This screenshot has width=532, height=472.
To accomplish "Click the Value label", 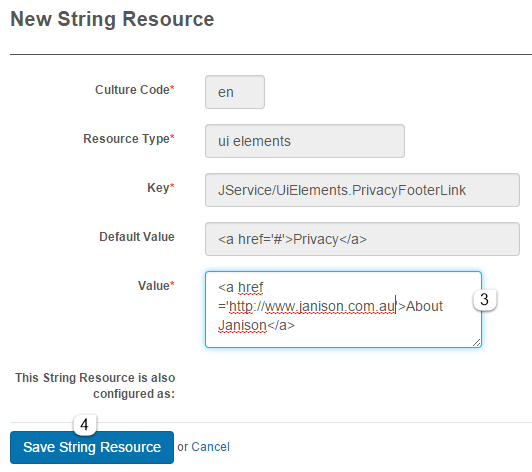I will click(x=156, y=286).
